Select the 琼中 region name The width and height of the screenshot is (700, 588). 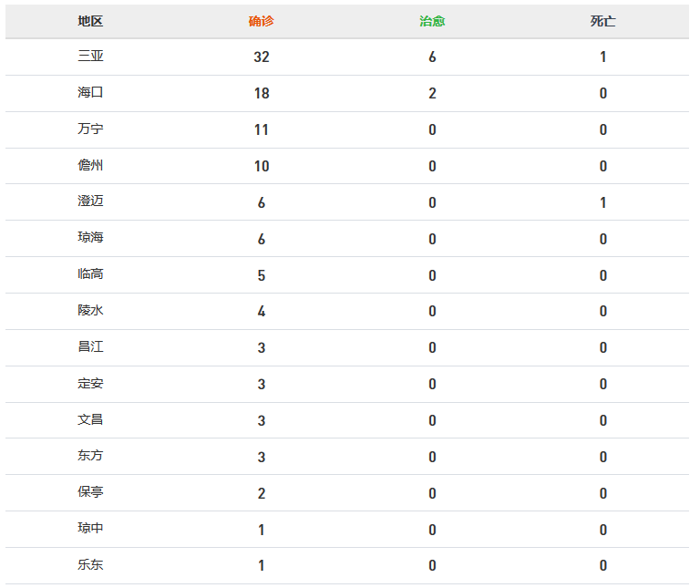coord(90,529)
